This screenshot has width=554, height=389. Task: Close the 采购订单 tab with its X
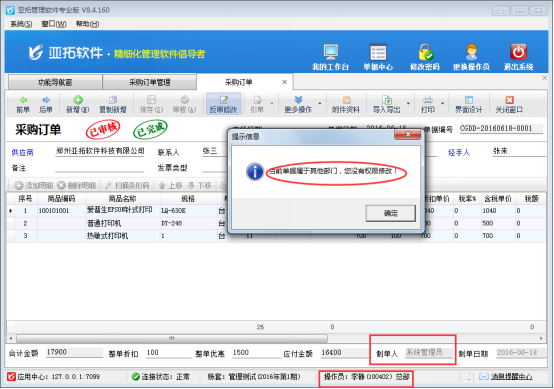click(x=284, y=82)
